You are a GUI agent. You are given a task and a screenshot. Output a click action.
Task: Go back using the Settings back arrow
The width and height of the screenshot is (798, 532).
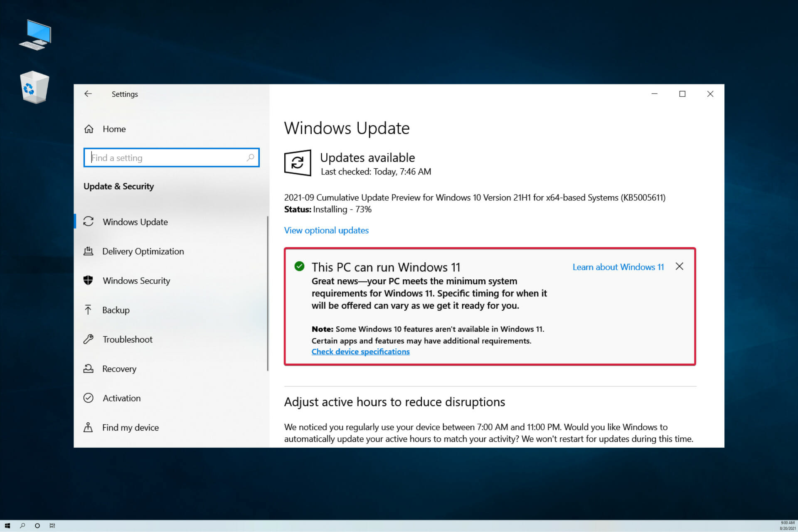(x=88, y=94)
